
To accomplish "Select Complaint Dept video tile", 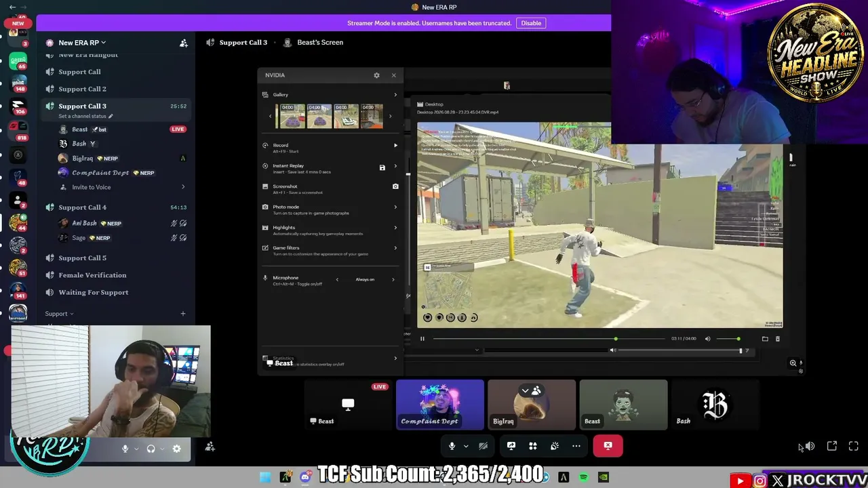I will click(440, 405).
